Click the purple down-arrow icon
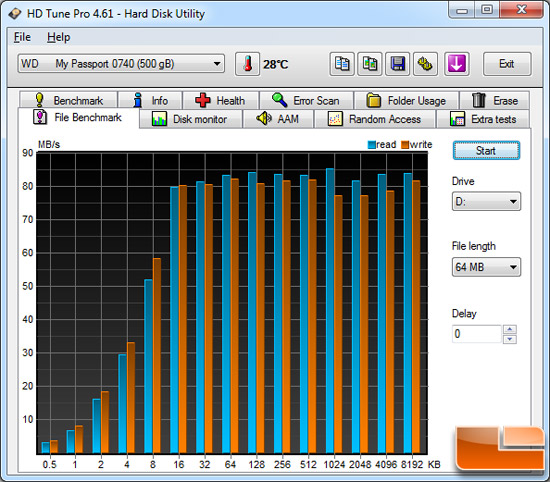The height and width of the screenshot is (482, 550). pyautogui.click(x=456, y=64)
